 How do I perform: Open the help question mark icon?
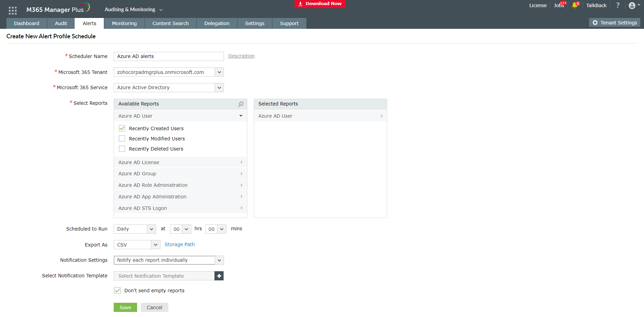(x=618, y=5)
